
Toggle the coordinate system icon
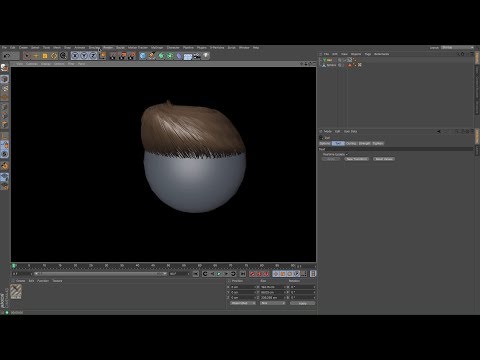tap(102, 56)
